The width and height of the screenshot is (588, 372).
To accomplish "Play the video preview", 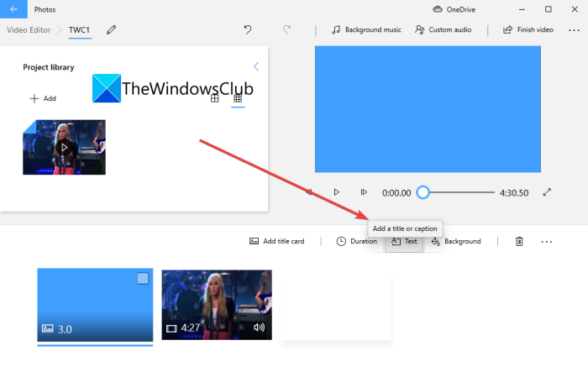I will pyautogui.click(x=336, y=192).
